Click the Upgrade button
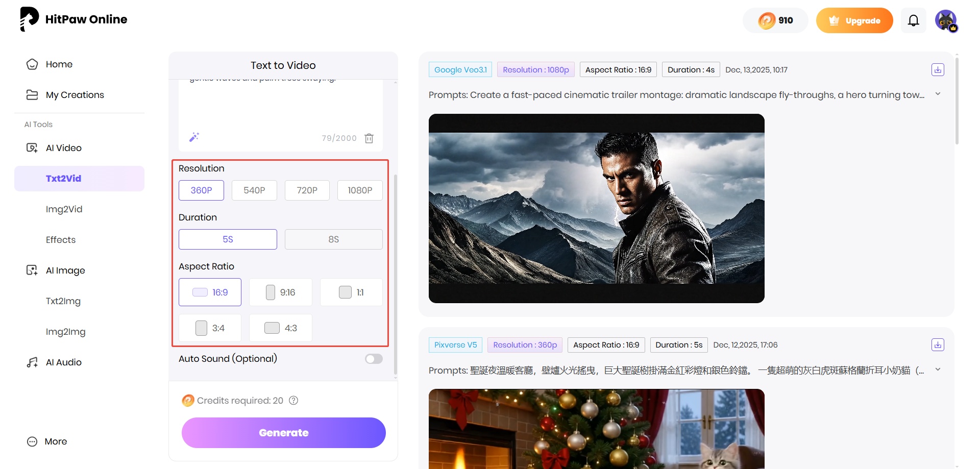This screenshot has width=980, height=469. tap(854, 20)
